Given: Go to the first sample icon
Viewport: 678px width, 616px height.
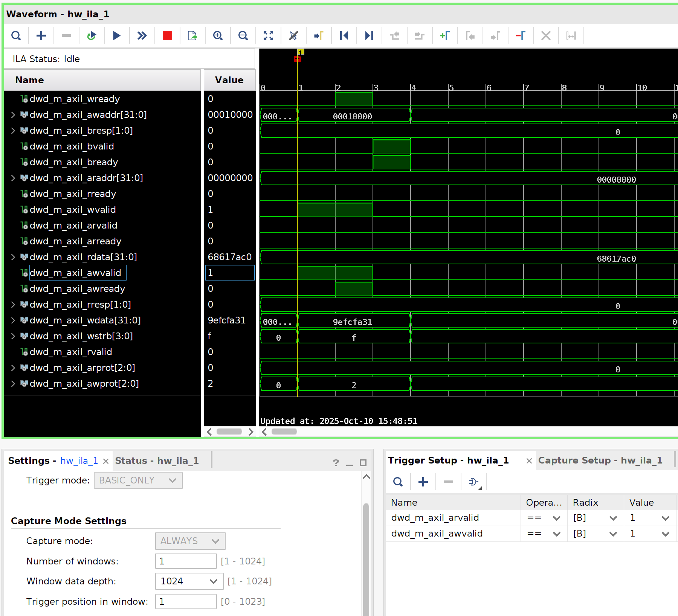Looking at the screenshot, I should [344, 36].
